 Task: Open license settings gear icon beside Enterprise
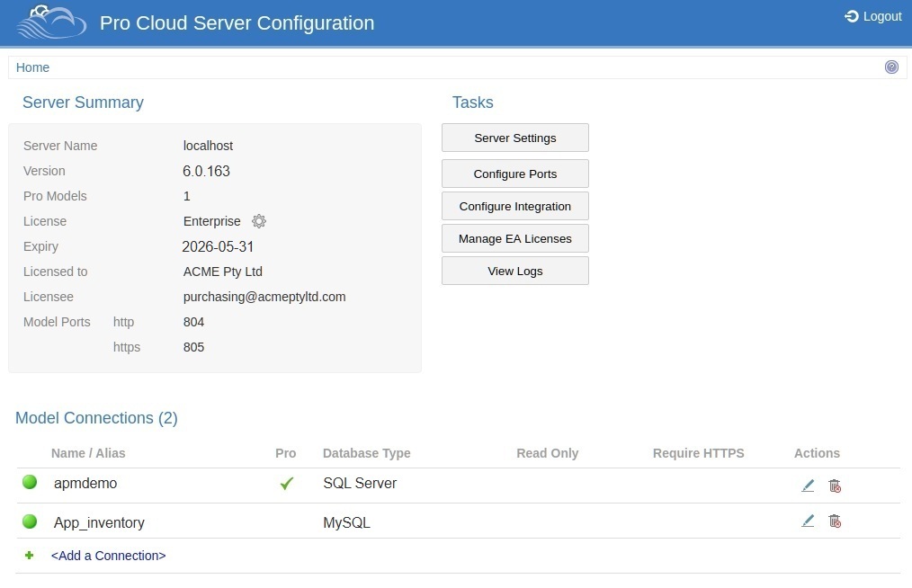click(x=259, y=221)
